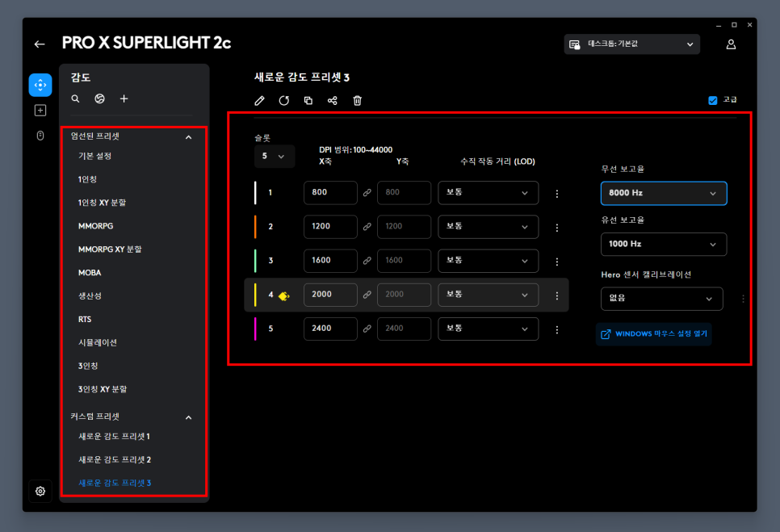
Task: Select 새로운 감도 프리셋 3
Action: tap(115, 484)
